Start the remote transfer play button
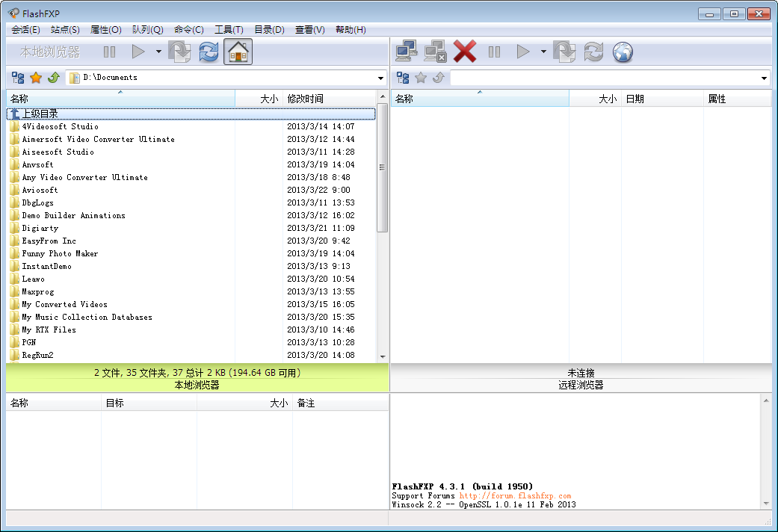The width and height of the screenshot is (778, 532). (523, 52)
